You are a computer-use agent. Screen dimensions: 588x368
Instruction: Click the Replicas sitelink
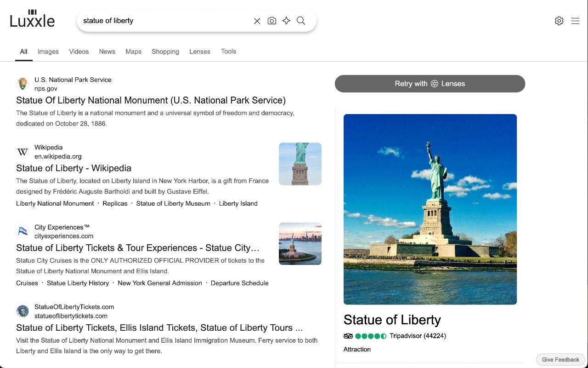pos(115,203)
